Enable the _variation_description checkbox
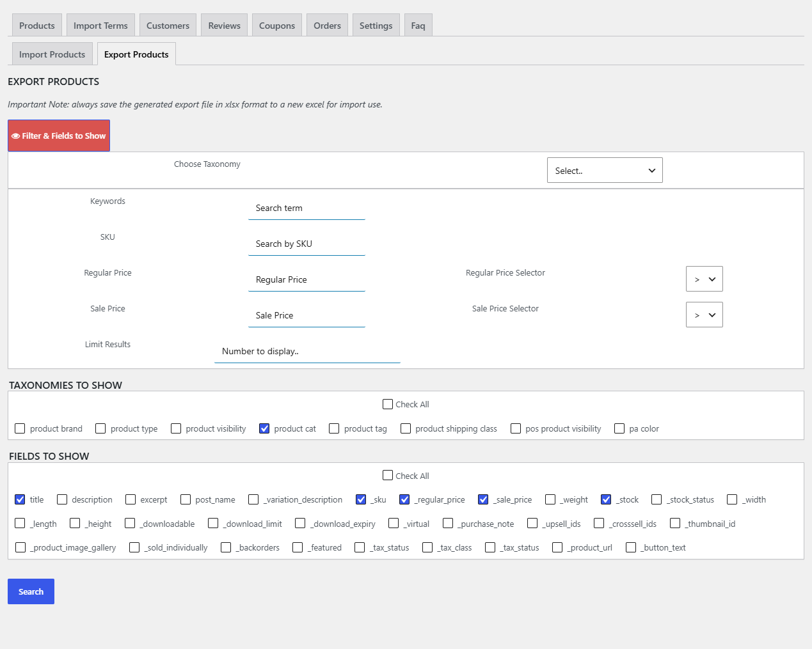The image size is (812, 649). coord(253,499)
